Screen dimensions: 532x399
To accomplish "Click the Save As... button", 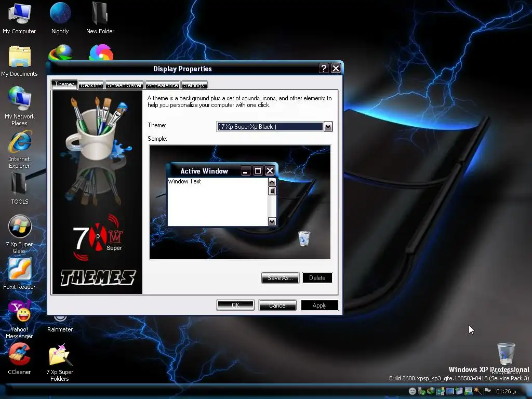I will (280, 278).
